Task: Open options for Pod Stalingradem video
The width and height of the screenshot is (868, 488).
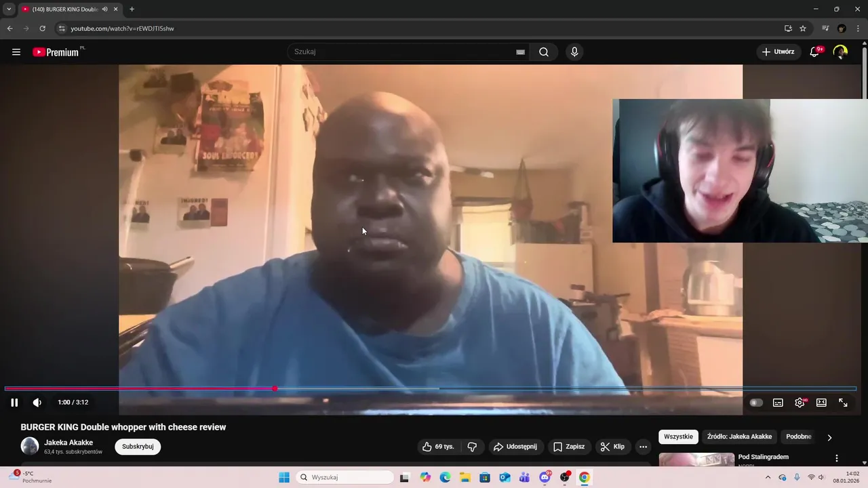Action: point(836,458)
